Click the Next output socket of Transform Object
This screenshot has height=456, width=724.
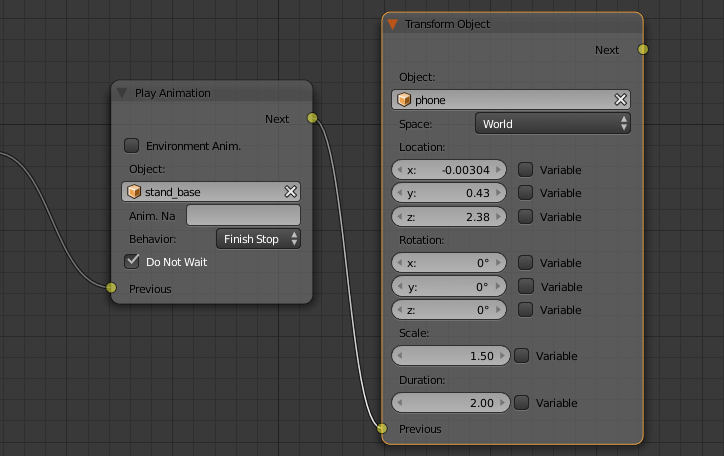643,49
